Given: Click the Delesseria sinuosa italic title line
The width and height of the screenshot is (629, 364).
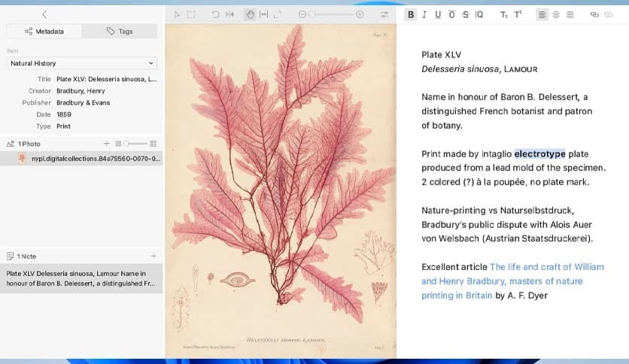Looking at the screenshot, I should [x=479, y=69].
